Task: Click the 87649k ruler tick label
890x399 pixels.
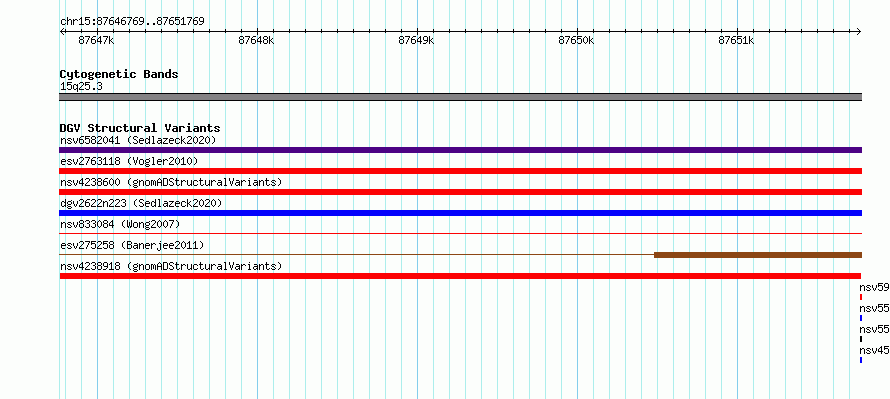Action: (x=417, y=40)
